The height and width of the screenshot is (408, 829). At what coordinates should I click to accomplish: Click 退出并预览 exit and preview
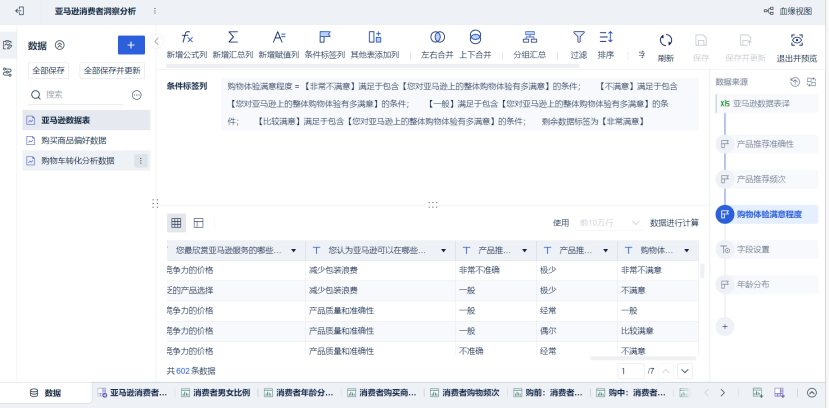pyautogui.click(x=797, y=48)
